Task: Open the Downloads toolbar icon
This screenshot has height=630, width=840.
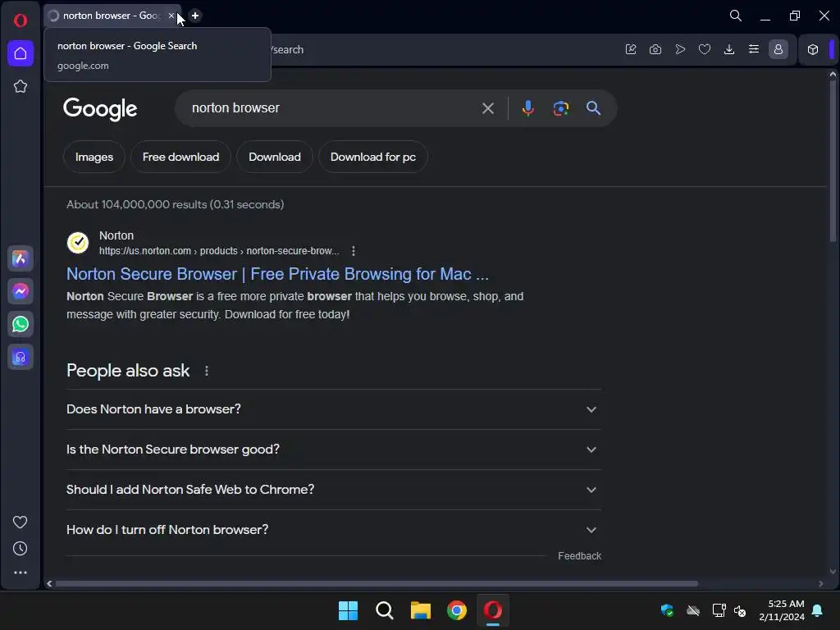Action: pos(729,49)
